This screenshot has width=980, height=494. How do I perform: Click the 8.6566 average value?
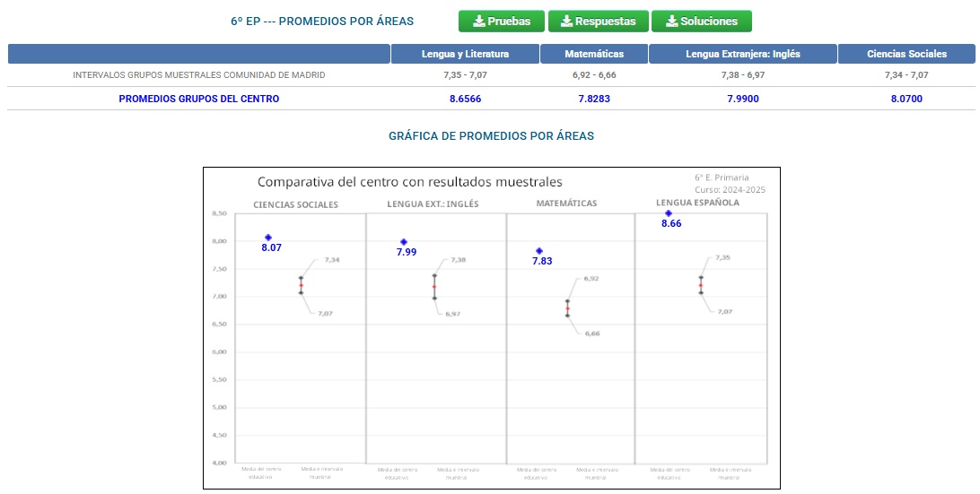[465, 99]
